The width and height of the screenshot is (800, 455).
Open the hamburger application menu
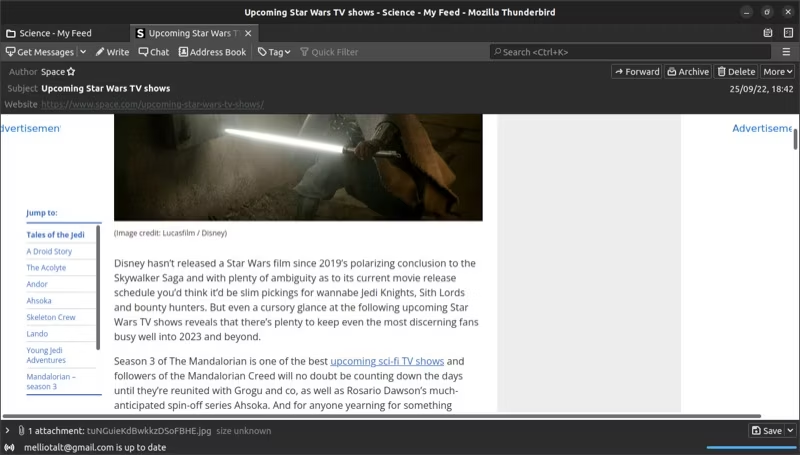786,52
